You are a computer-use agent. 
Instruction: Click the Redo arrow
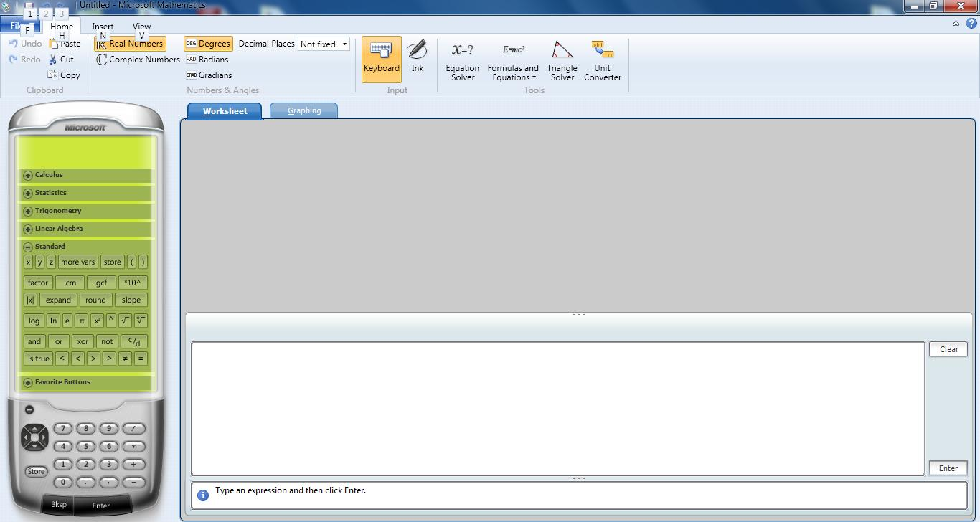[13, 60]
